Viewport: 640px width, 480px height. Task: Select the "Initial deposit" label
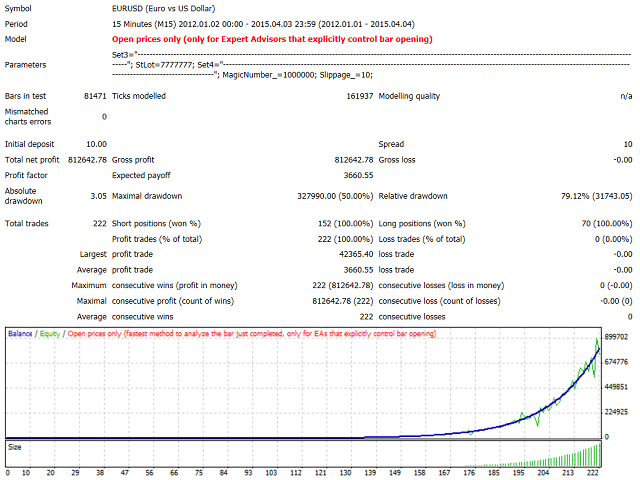click(29, 144)
